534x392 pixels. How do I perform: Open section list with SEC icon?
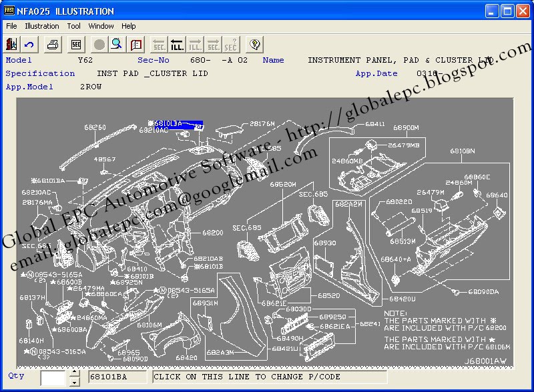click(76, 45)
